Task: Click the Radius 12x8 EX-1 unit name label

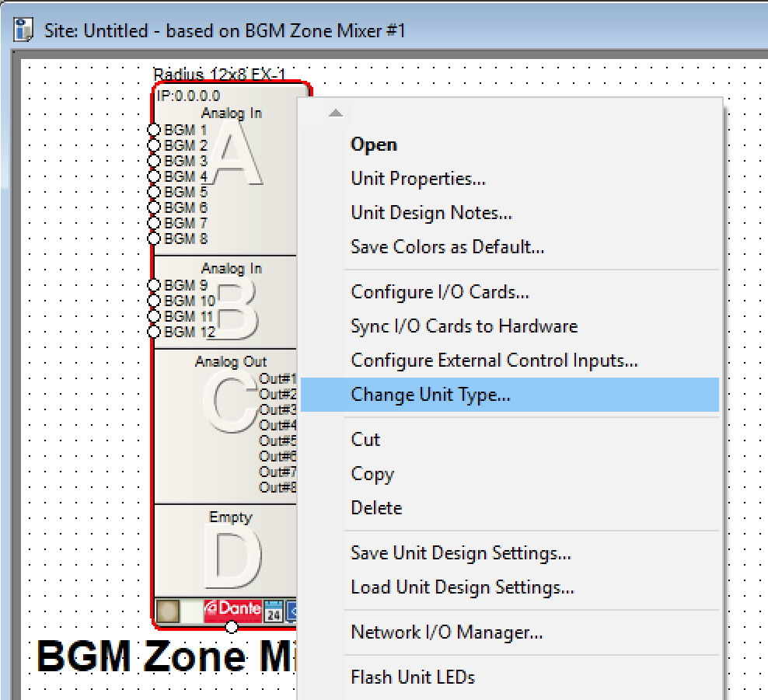Action: click(x=219, y=75)
